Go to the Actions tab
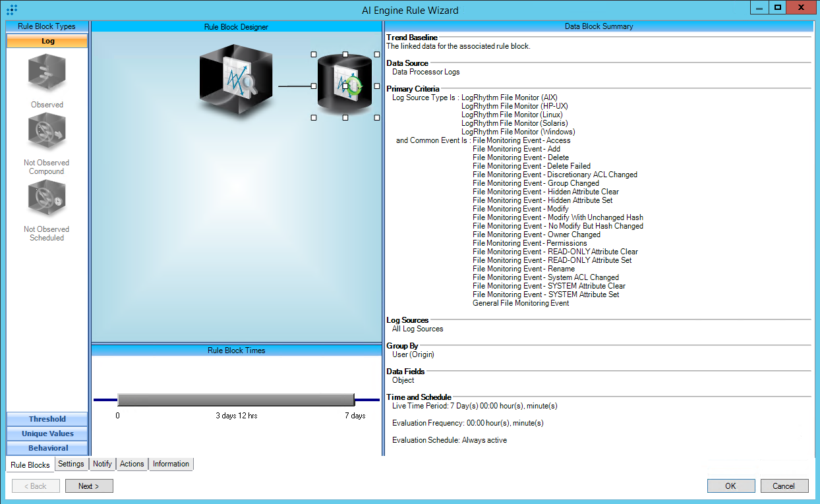Image resolution: width=820 pixels, height=504 pixels. [132, 464]
